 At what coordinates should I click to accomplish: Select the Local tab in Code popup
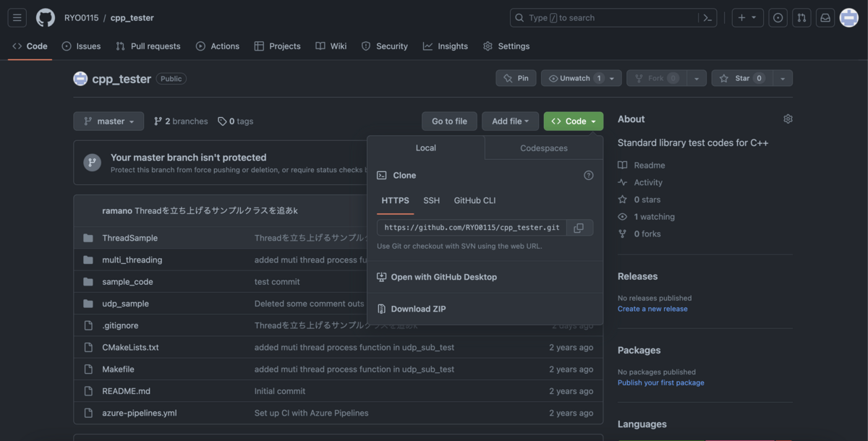pos(426,148)
